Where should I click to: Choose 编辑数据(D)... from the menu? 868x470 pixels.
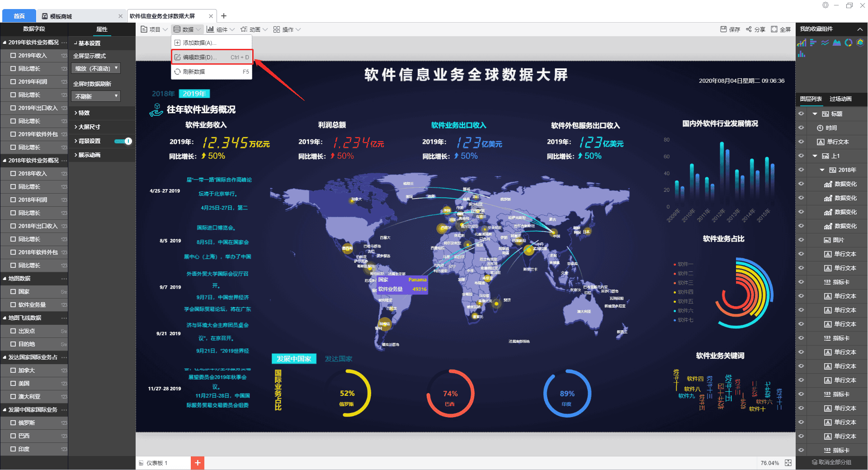(x=212, y=57)
